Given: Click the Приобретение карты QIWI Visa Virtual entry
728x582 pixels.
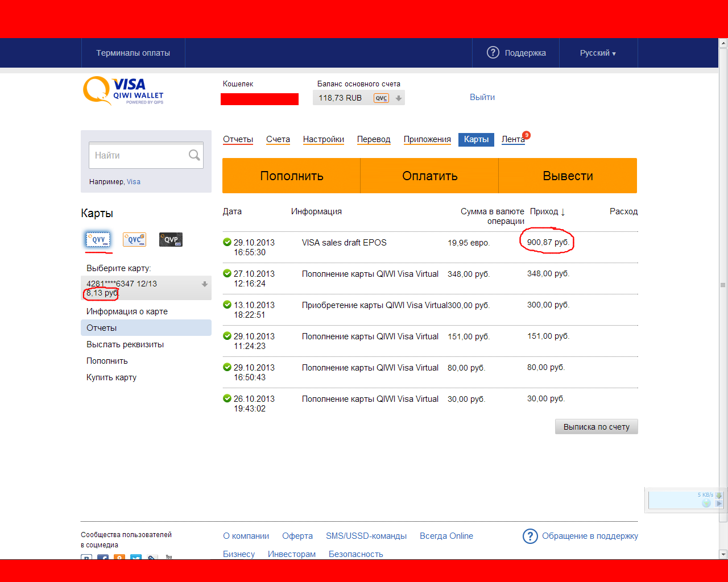Looking at the screenshot, I should [375, 305].
